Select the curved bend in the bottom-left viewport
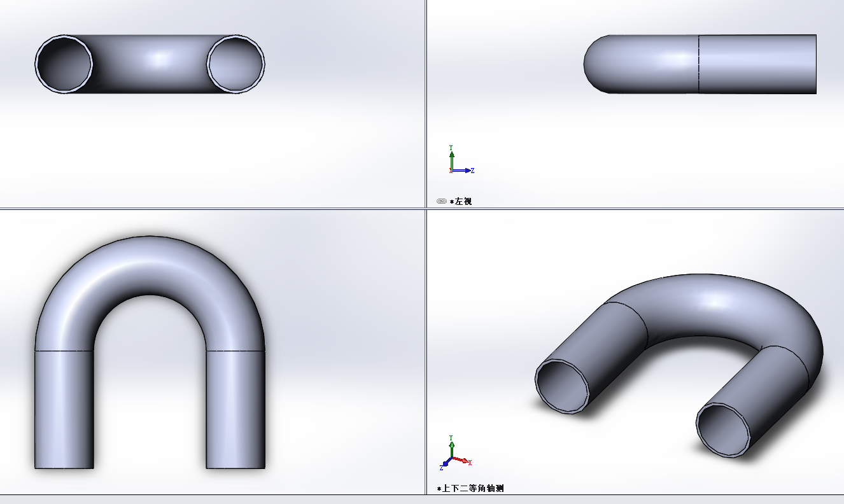The width and height of the screenshot is (844, 504). click(x=150, y=266)
